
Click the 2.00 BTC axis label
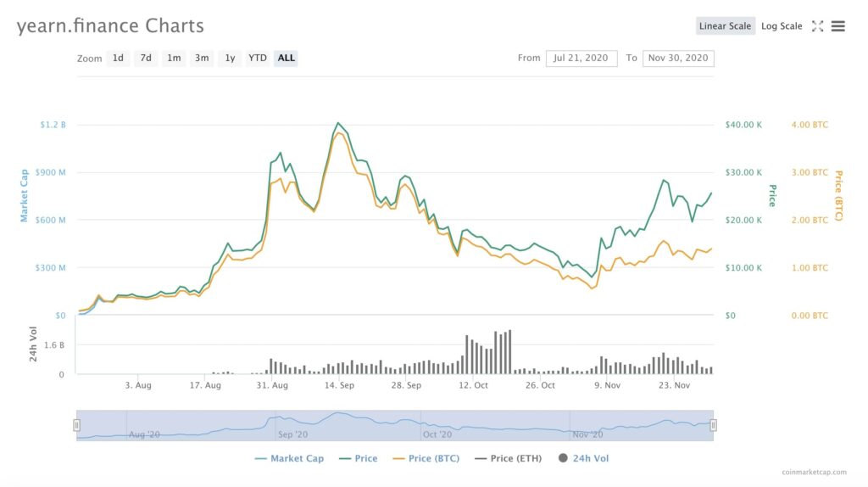pos(810,220)
